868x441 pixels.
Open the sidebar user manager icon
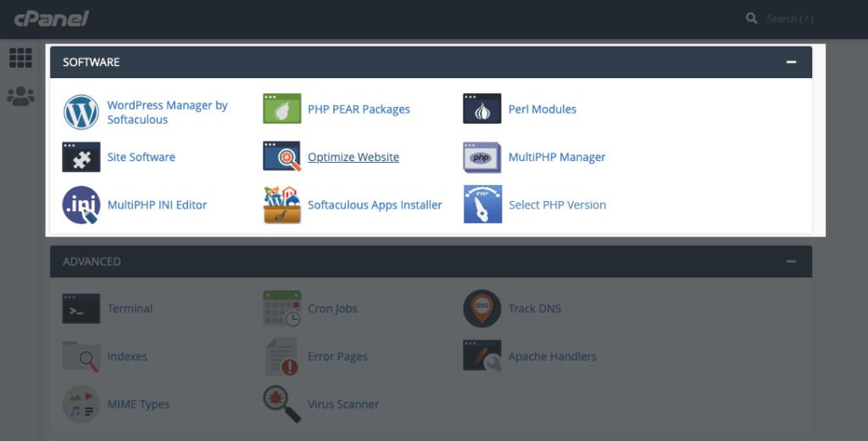pos(20,97)
